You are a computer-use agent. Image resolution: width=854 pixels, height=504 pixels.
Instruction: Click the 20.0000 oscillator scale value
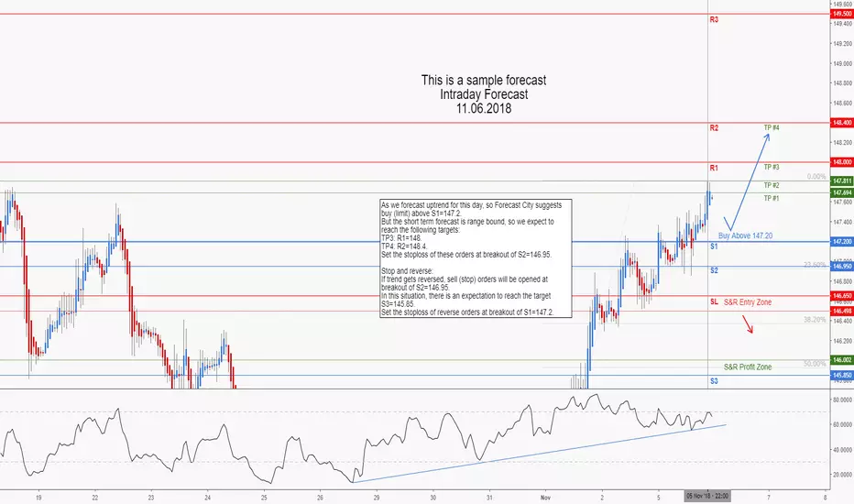click(x=843, y=475)
